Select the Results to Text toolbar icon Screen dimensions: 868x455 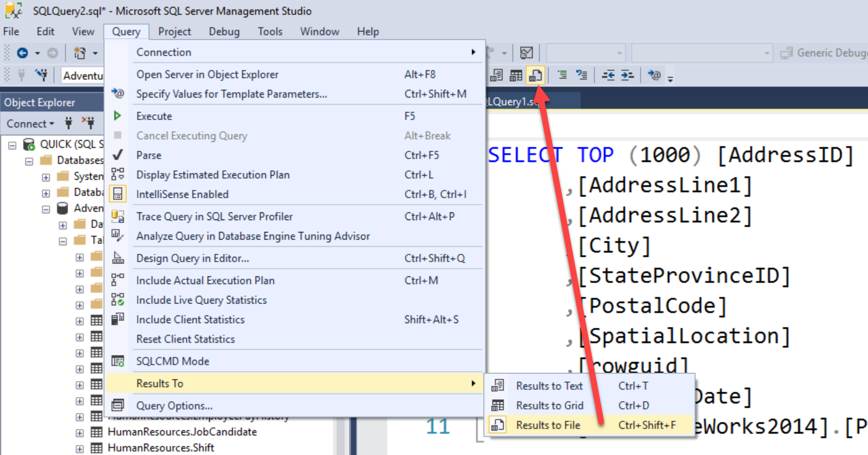click(497, 75)
